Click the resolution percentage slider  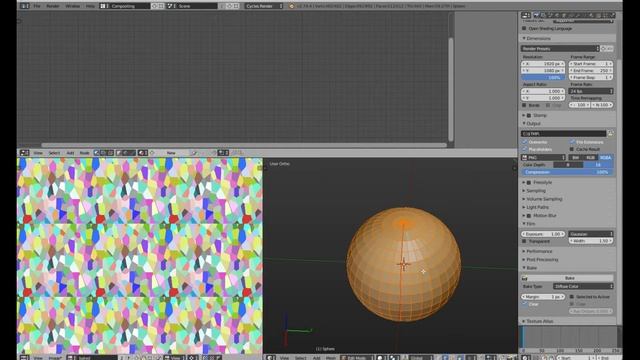[x=543, y=78]
